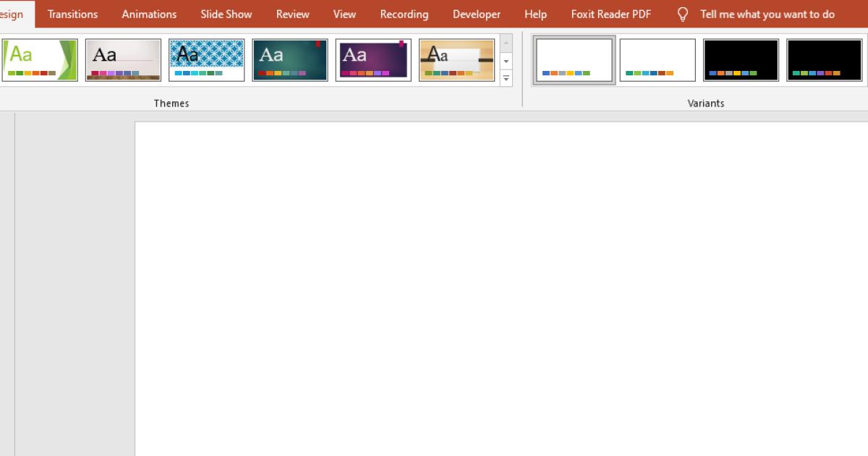Click "Tell me what you want to do" field
This screenshot has height=456, width=868.
(767, 14)
